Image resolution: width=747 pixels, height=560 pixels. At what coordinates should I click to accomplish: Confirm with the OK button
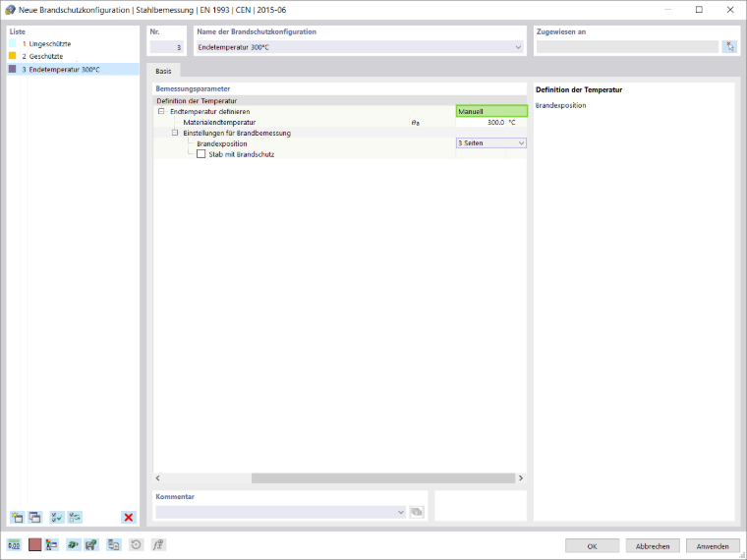[x=592, y=546]
